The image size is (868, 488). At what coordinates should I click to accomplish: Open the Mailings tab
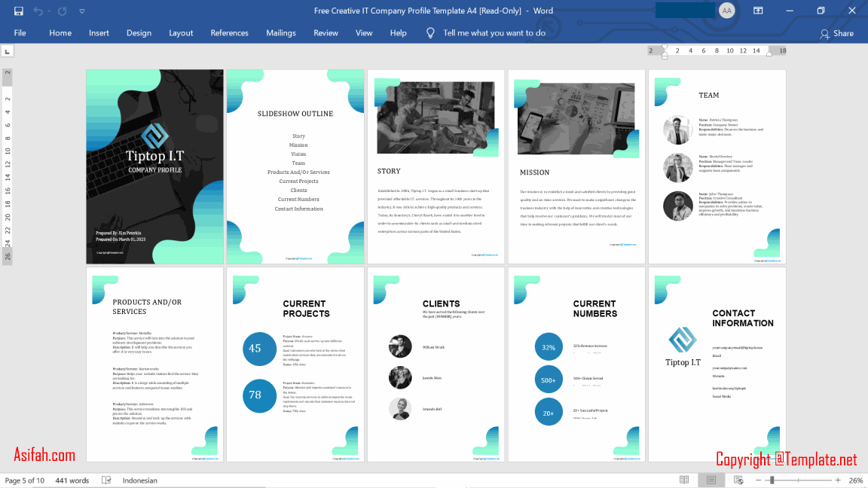pyautogui.click(x=280, y=33)
